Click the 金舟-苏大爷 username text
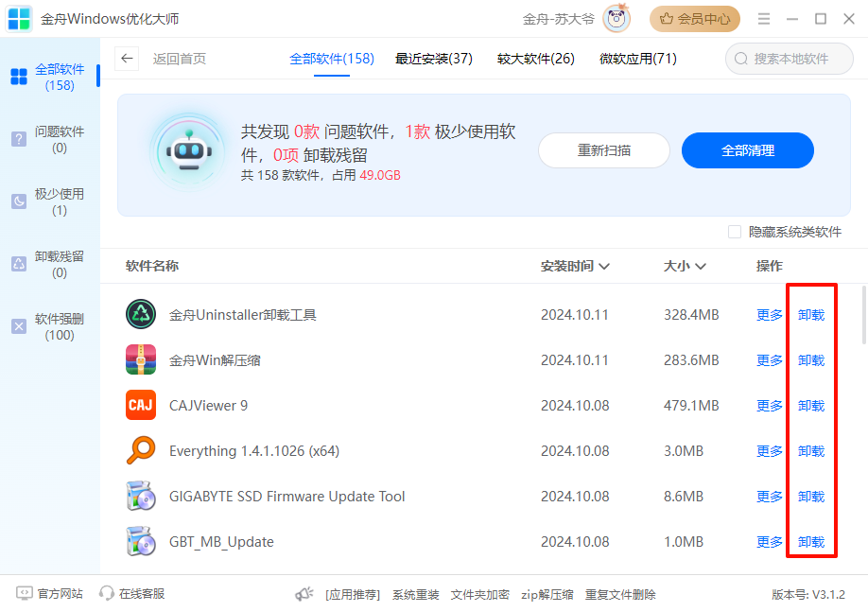The height and width of the screenshot is (612, 868). click(558, 19)
